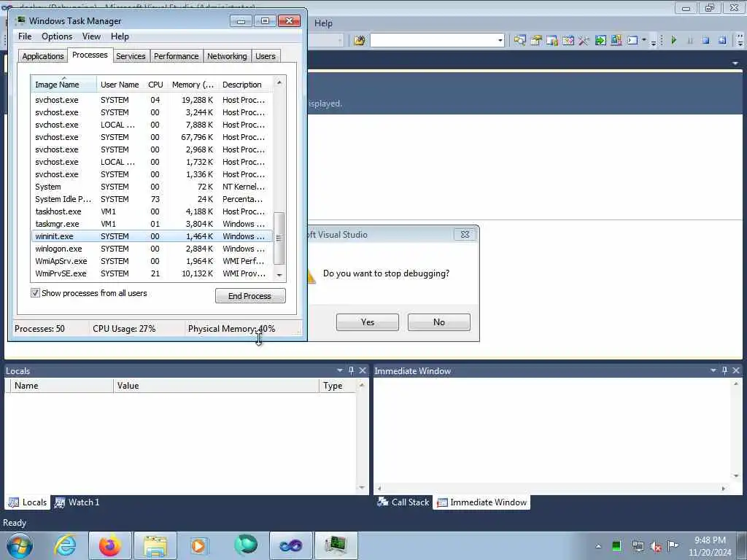Viewport: 747px width, 560px height.
Task: Click the process list scroll down arrow
Action: point(279,275)
